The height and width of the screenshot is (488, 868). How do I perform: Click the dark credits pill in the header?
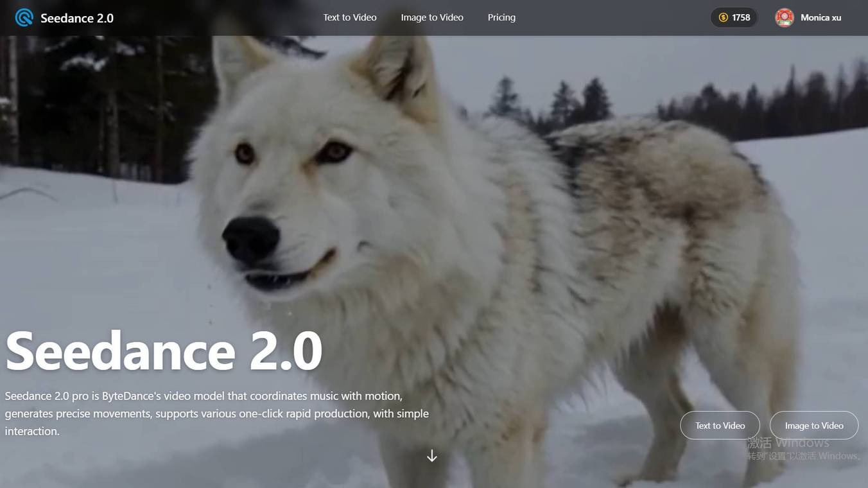pyautogui.click(x=734, y=17)
